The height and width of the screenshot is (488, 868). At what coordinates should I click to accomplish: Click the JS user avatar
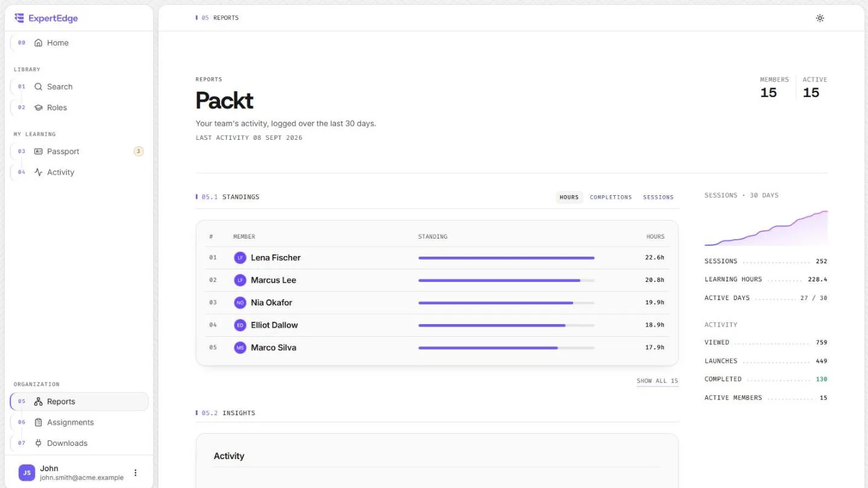[27, 473]
